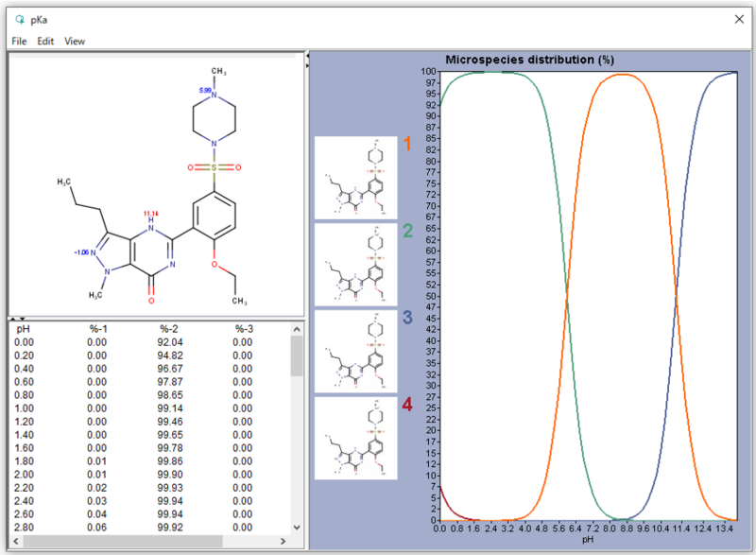Image resolution: width=756 pixels, height=555 pixels.
Task: Click the sulfur atom in the structure
Action: coord(215,167)
